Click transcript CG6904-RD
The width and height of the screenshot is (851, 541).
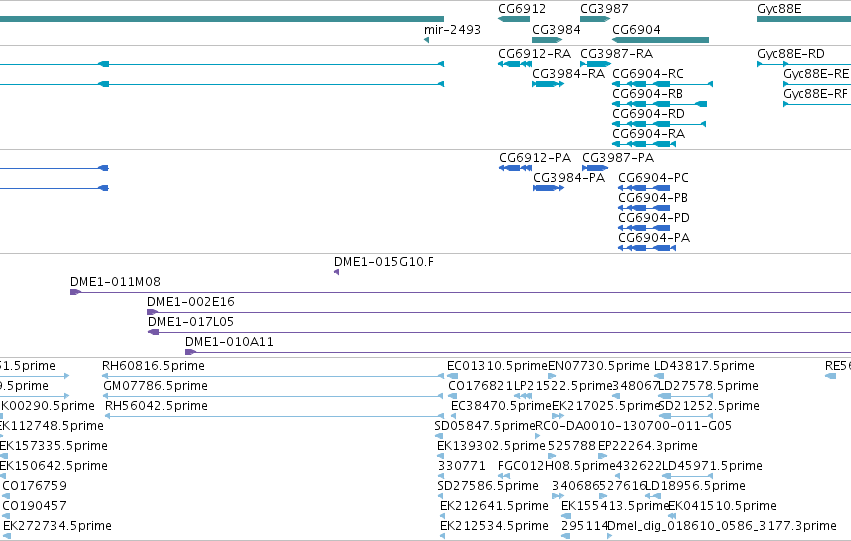pyautogui.click(x=649, y=114)
